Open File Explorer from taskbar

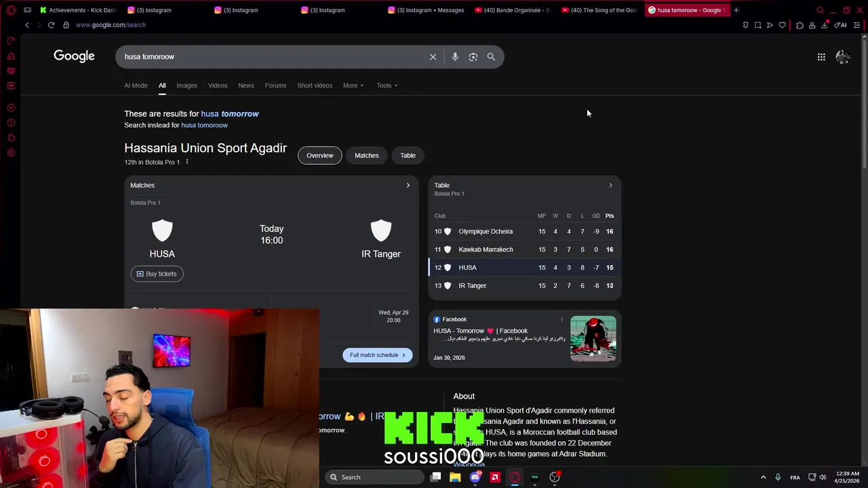[x=455, y=477]
